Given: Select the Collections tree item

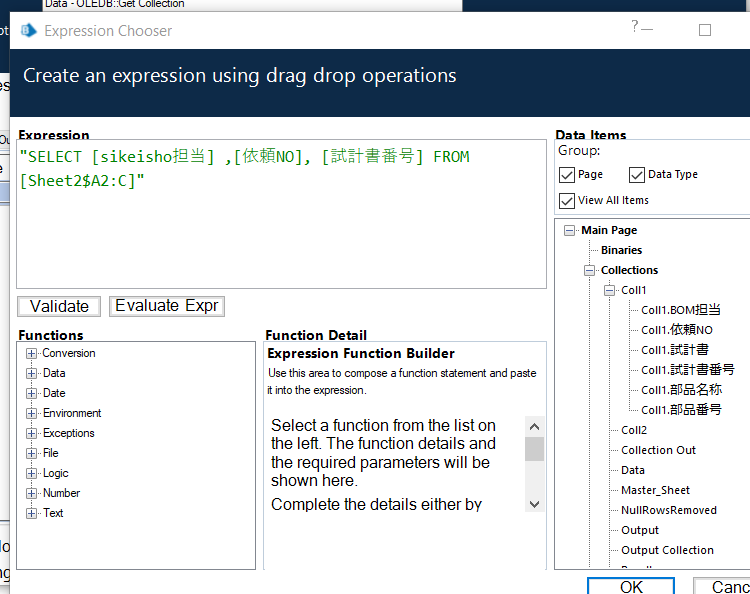Looking at the screenshot, I should tap(629, 270).
